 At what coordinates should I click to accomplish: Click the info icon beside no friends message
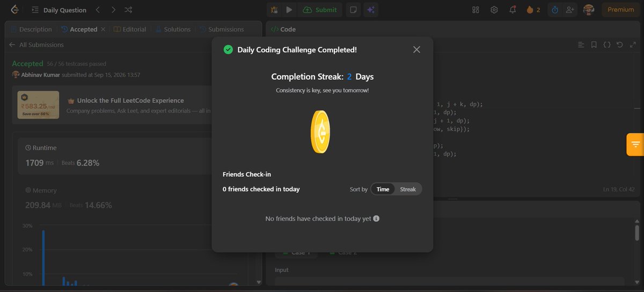tap(376, 219)
